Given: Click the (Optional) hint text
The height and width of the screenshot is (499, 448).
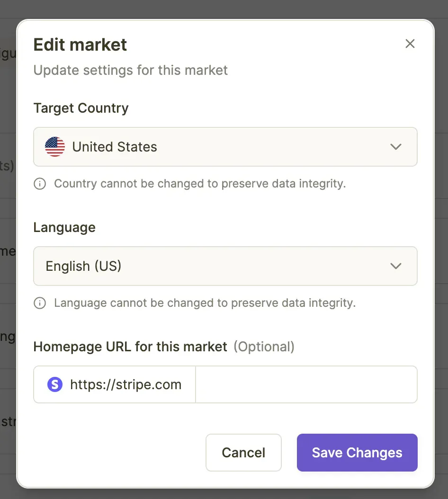Looking at the screenshot, I should tap(264, 347).
